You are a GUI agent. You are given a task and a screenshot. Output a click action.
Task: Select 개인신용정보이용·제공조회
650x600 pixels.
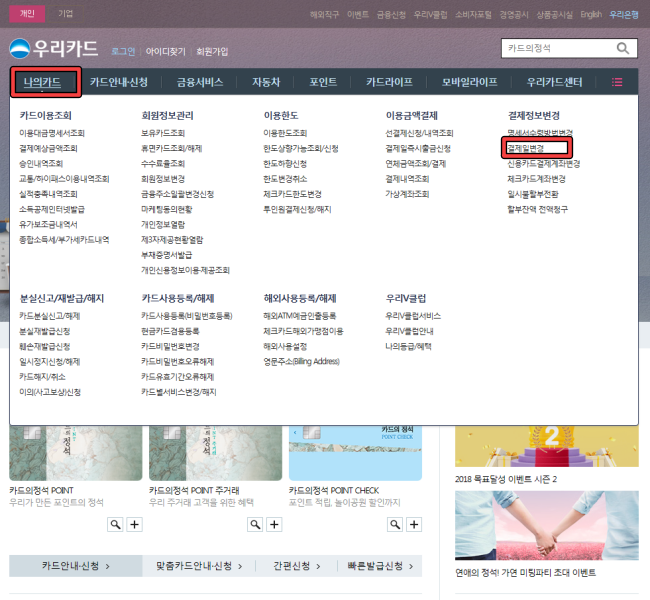185,270
